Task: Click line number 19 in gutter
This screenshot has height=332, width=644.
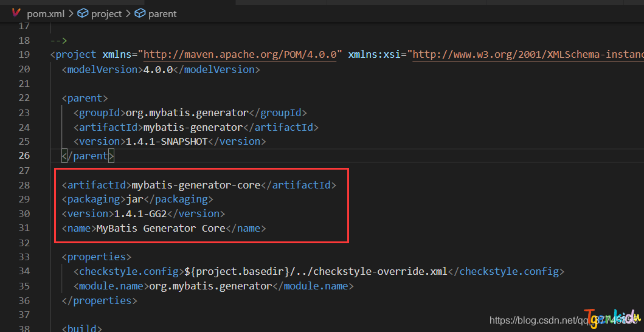Action: coord(24,55)
